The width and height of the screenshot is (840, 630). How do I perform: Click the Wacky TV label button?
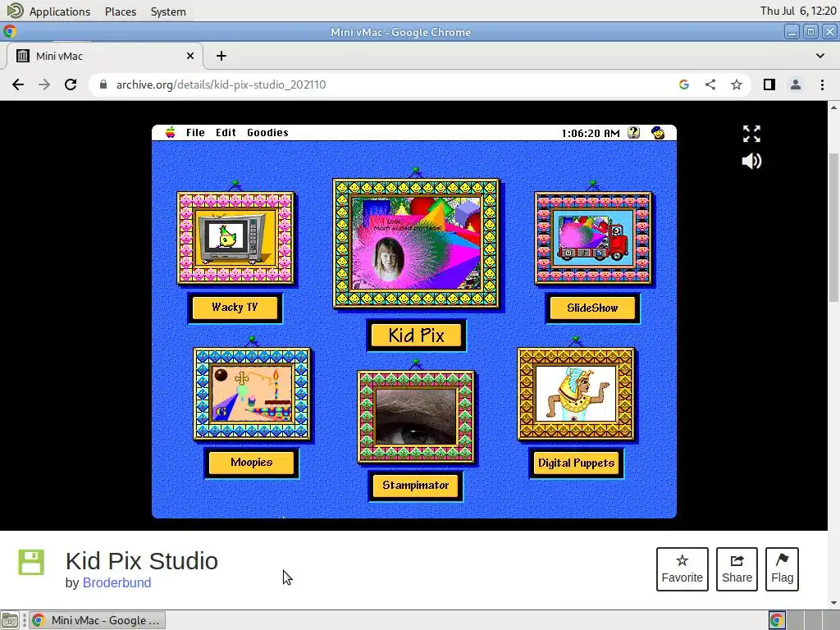click(x=235, y=308)
